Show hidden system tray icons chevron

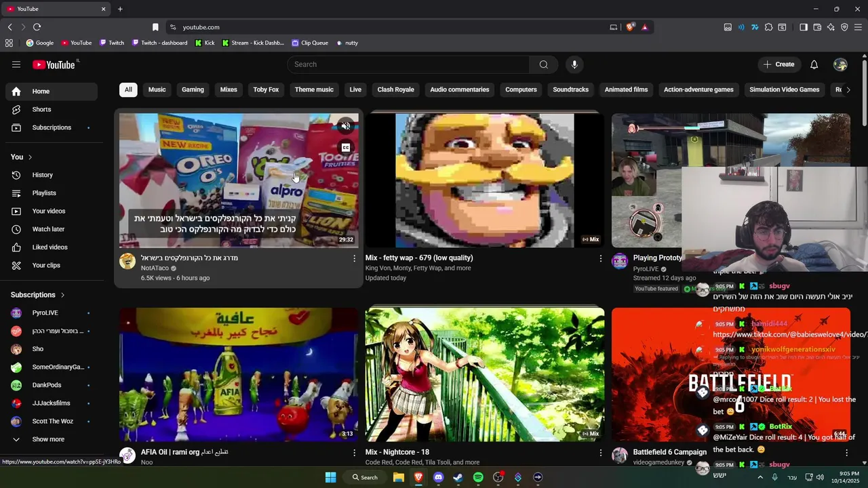click(759, 477)
